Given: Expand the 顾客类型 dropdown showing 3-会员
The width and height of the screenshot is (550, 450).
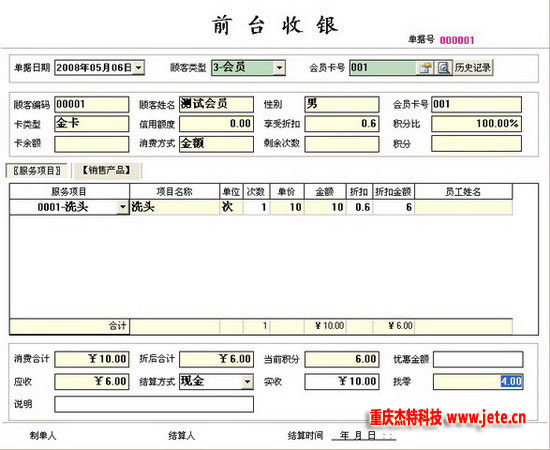Looking at the screenshot, I should coord(279,68).
